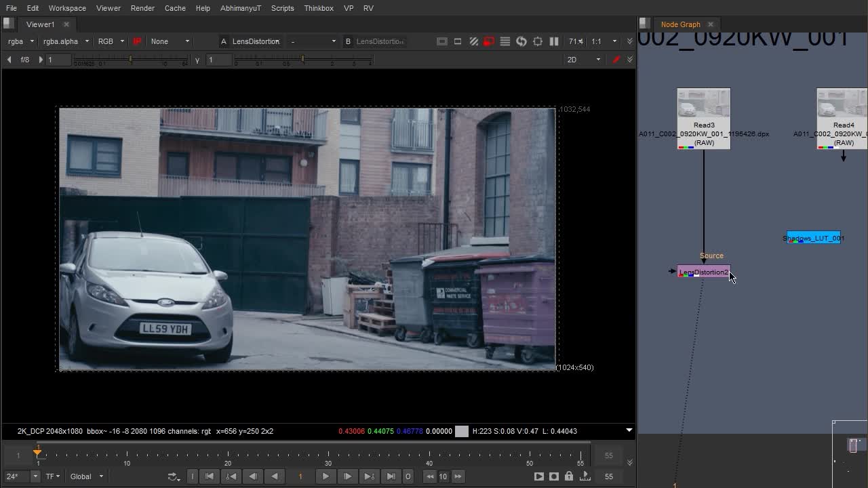Open the Render menu

[142, 8]
